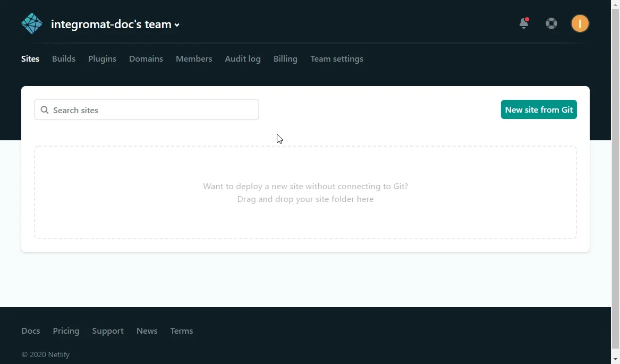The image size is (620, 364).
Task: Click the vertical scrollbar thumb
Action: [x=615, y=178]
